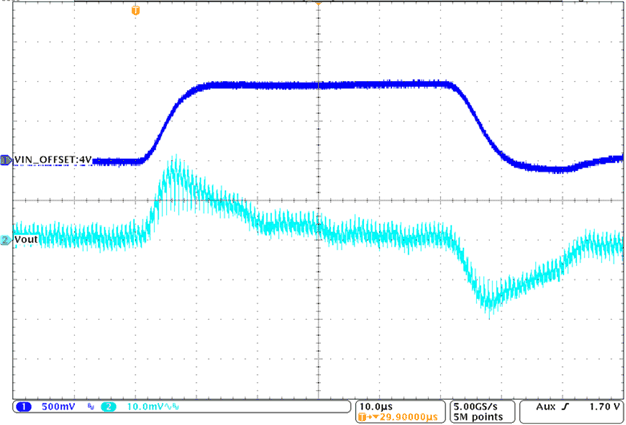Click the 5.00GS/s sample rate readout
This screenshot has width=626, height=425.
tap(479, 407)
